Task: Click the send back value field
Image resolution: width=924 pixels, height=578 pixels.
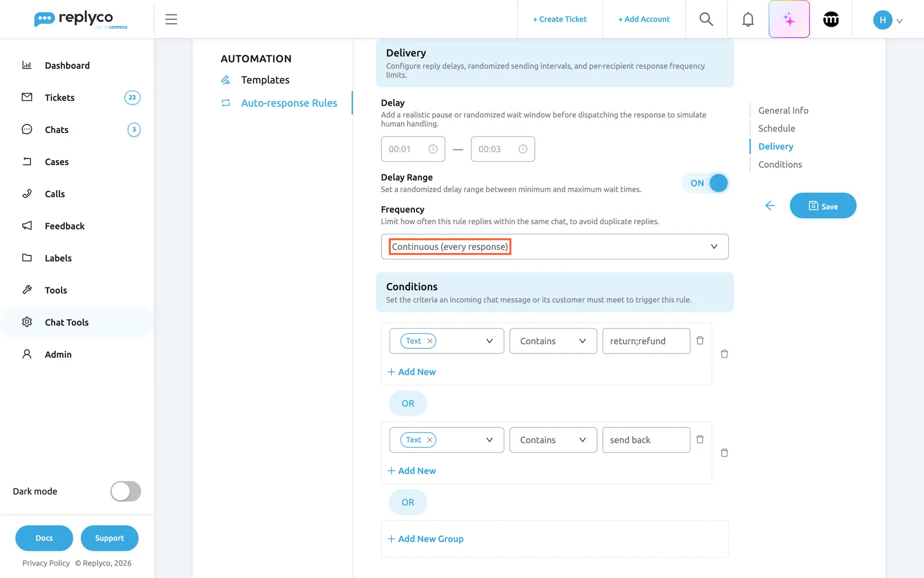Action: tap(646, 440)
